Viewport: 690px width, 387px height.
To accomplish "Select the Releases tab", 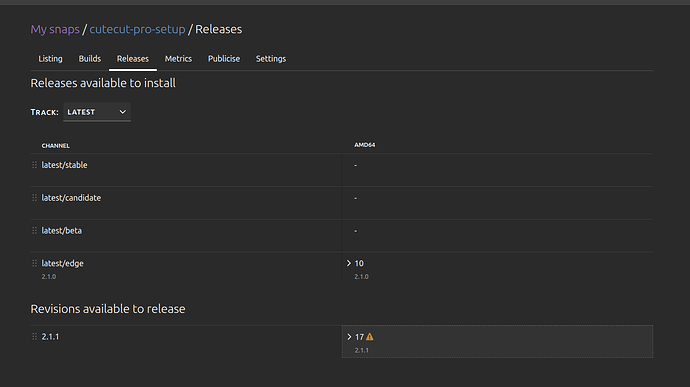I will (133, 59).
